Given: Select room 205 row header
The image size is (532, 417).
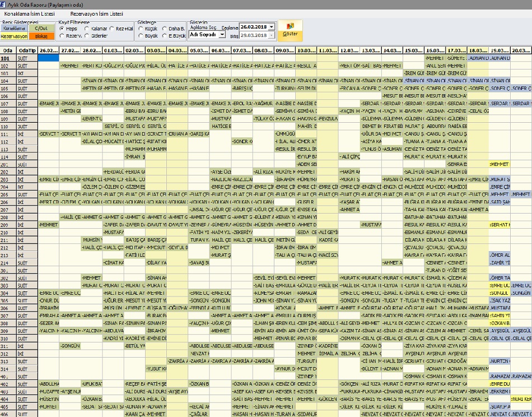Looking at the screenshot, I should click(8, 194).
